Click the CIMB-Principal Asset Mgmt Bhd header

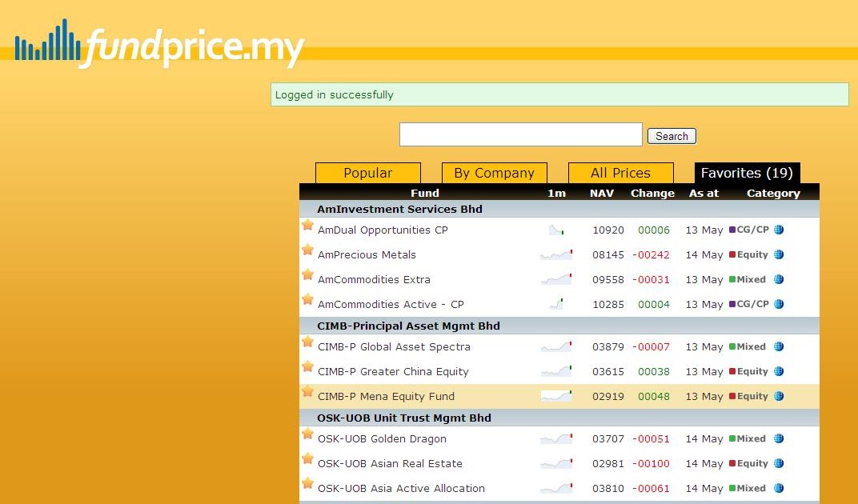[559, 326]
